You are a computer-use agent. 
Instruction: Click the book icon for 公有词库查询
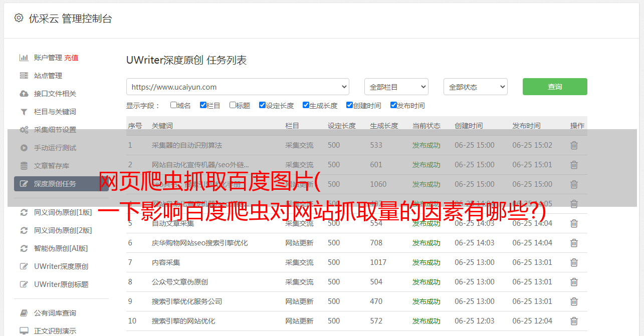pos(24,313)
